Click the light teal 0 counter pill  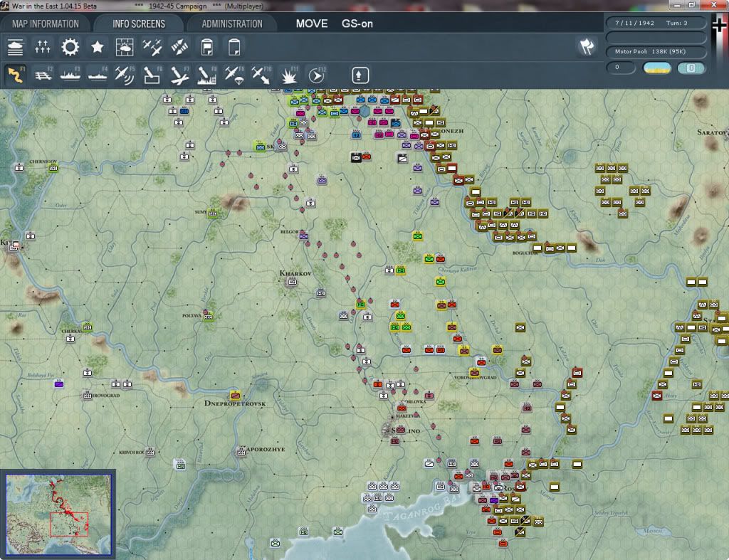coord(691,68)
